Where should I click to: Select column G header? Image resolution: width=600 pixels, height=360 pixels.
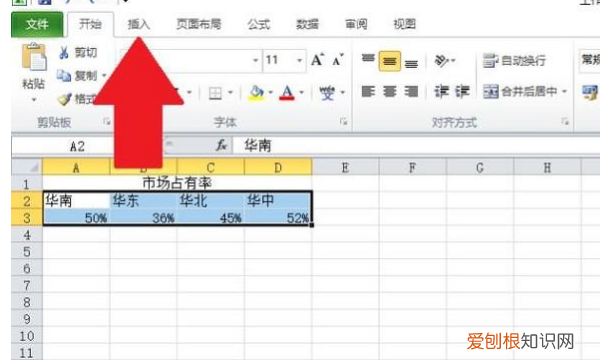coord(480,168)
